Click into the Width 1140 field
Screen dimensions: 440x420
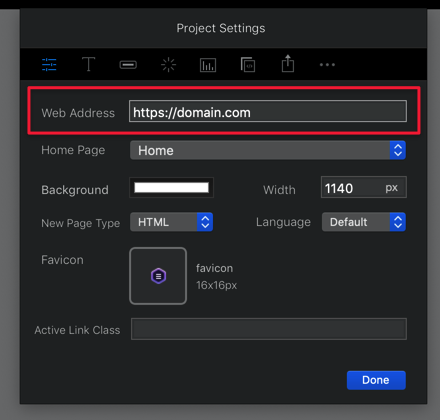(x=364, y=187)
